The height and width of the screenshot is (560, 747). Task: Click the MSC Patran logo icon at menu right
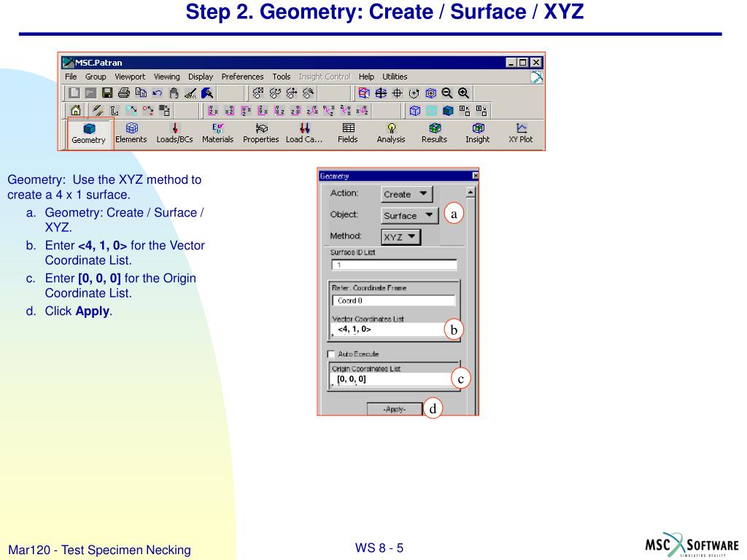(x=537, y=77)
